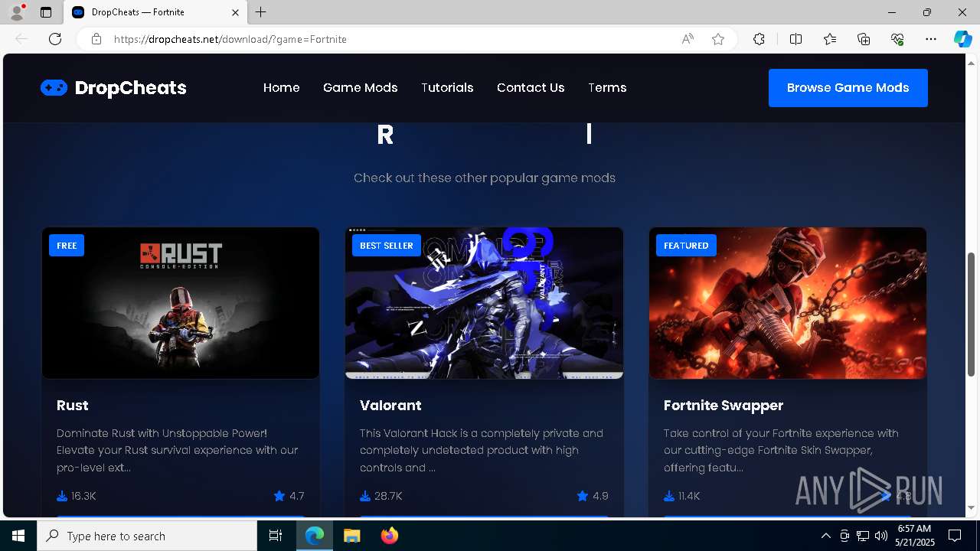Click the Rust rating star icon
980x551 pixels.
(x=279, y=496)
